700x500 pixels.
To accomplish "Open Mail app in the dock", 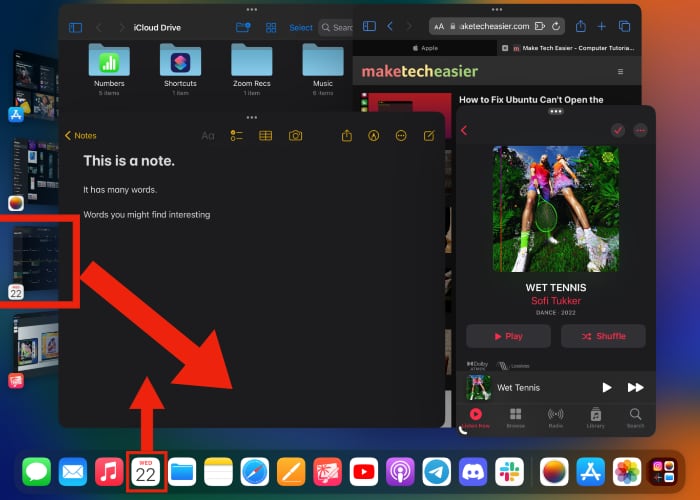I will 73,471.
